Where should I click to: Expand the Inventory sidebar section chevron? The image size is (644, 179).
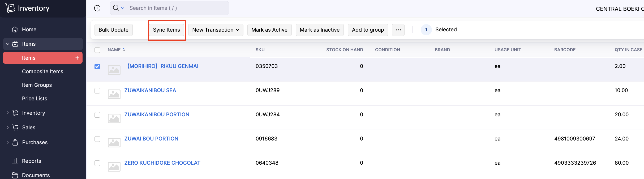click(x=8, y=113)
